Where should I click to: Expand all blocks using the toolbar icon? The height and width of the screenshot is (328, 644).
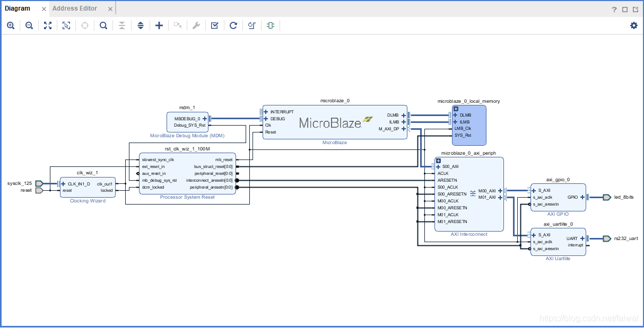point(141,25)
